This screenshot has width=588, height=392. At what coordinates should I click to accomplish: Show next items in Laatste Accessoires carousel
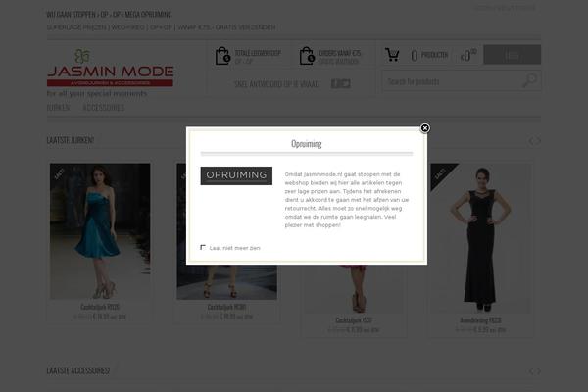point(539,371)
